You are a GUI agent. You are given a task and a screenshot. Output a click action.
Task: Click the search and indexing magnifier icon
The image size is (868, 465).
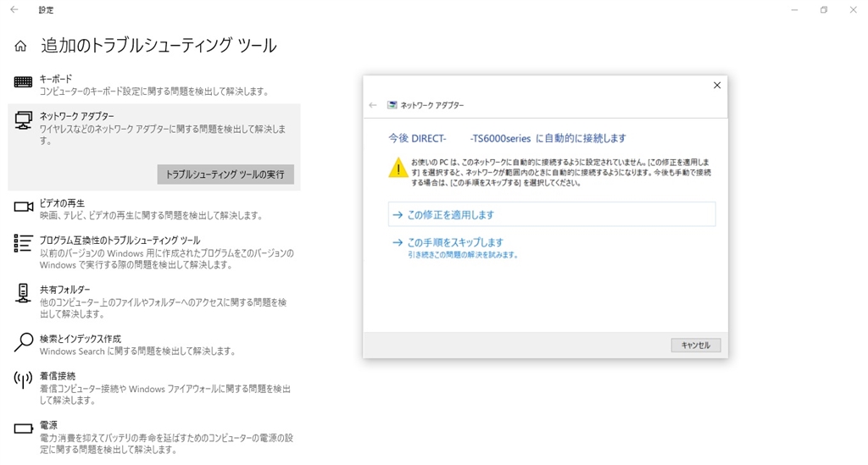[23, 342]
